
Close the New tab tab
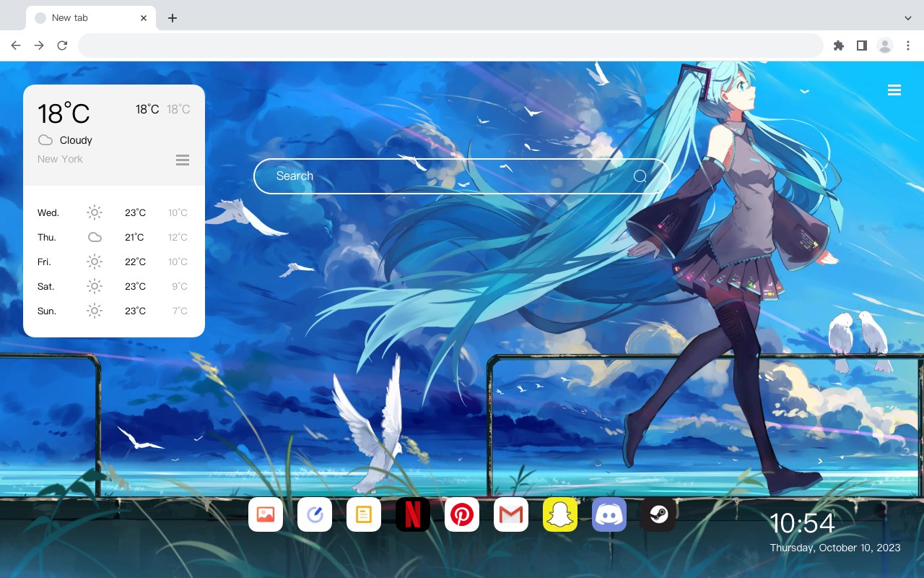click(144, 18)
